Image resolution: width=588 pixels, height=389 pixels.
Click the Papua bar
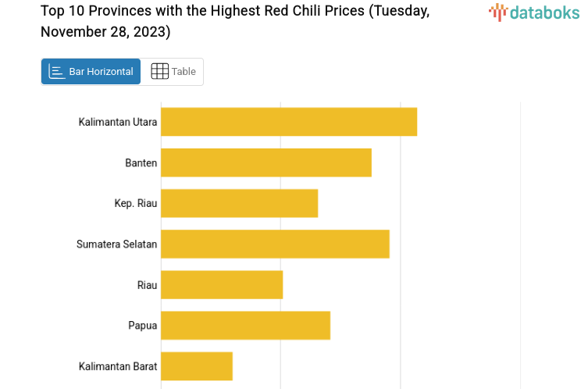[245, 325]
